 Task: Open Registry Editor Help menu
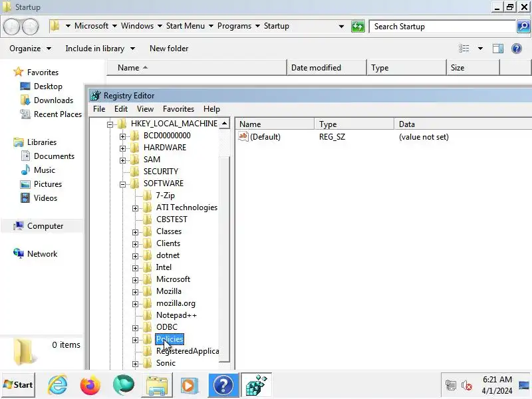point(211,109)
